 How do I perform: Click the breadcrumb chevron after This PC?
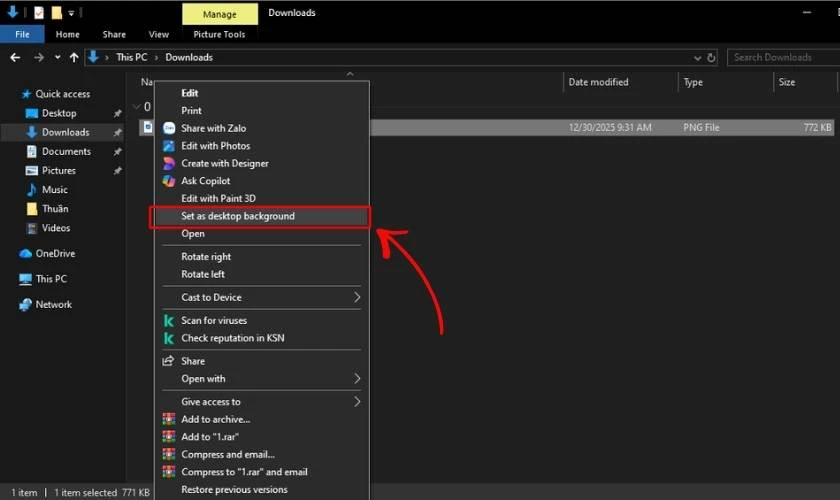tap(156, 57)
